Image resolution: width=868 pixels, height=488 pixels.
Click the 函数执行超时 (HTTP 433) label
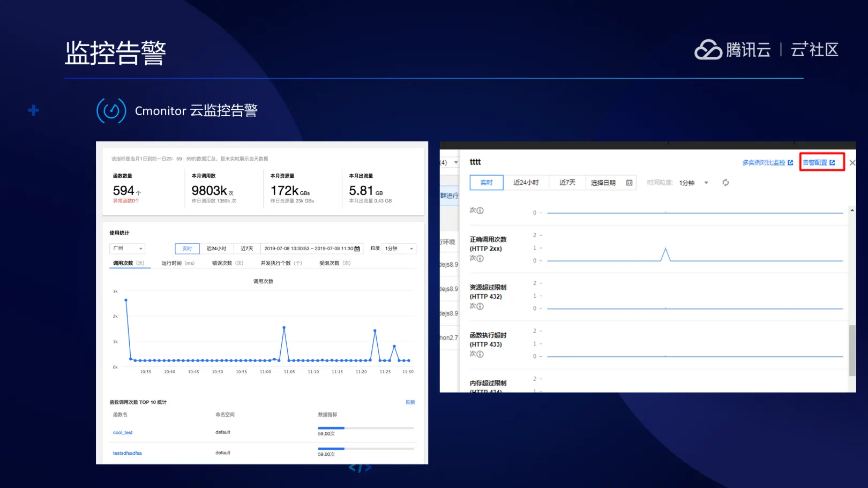(488, 340)
